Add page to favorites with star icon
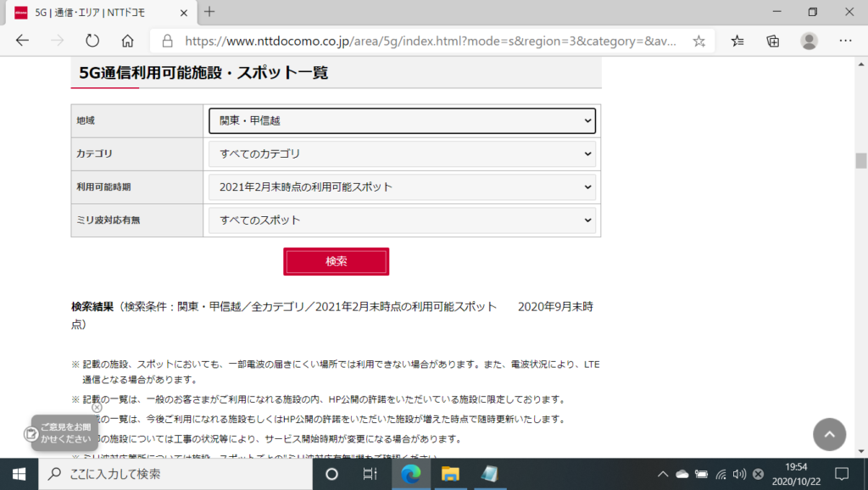 coord(699,41)
